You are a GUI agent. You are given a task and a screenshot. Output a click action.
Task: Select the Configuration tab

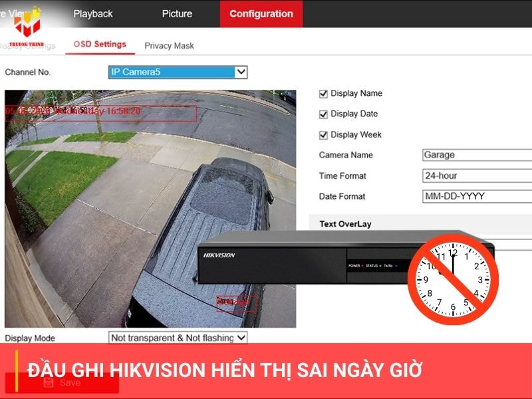click(x=261, y=13)
